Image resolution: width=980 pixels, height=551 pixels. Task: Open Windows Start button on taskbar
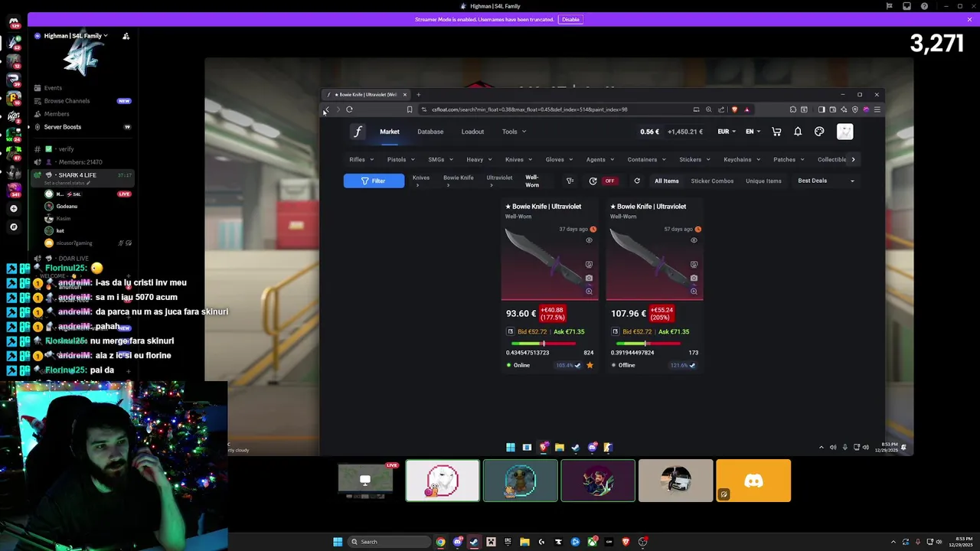[x=338, y=542]
